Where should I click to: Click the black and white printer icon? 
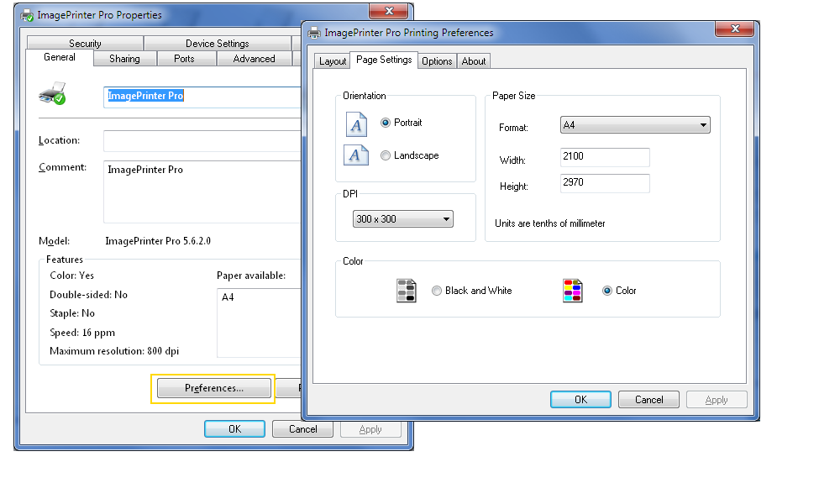pyautogui.click(x=407, y=289)
